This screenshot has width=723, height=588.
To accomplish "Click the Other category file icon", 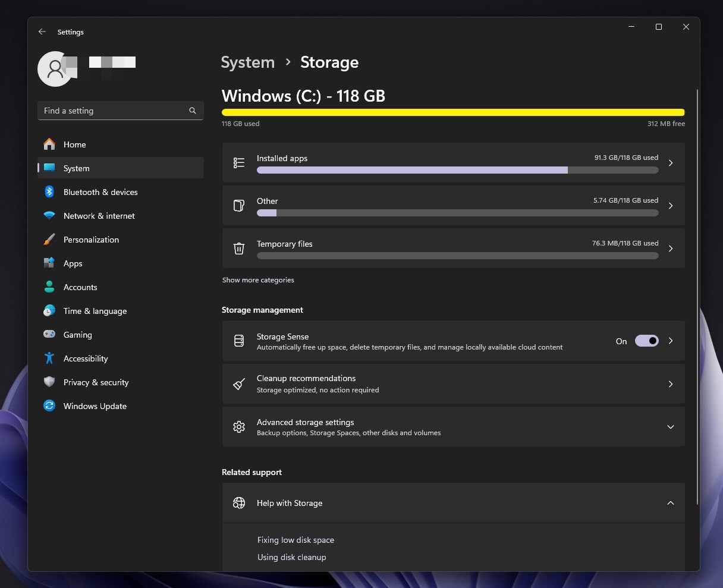I will pyautogui.click(x=239, y=206).
